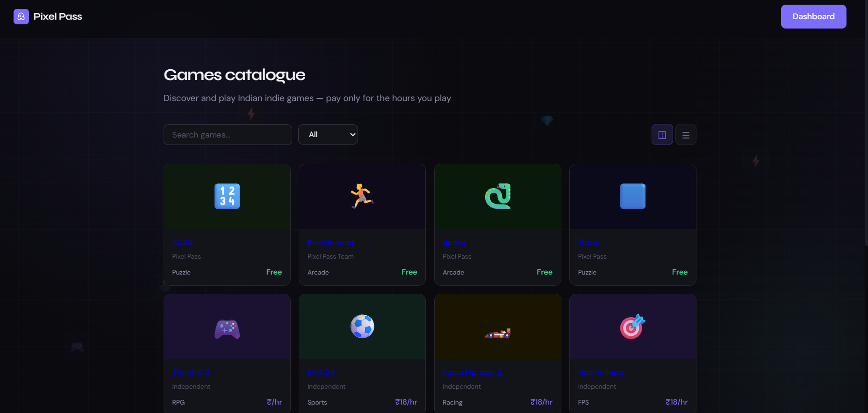Click the Free price on 2048 card
Screen dimensions: 868x413
[274, 272]
